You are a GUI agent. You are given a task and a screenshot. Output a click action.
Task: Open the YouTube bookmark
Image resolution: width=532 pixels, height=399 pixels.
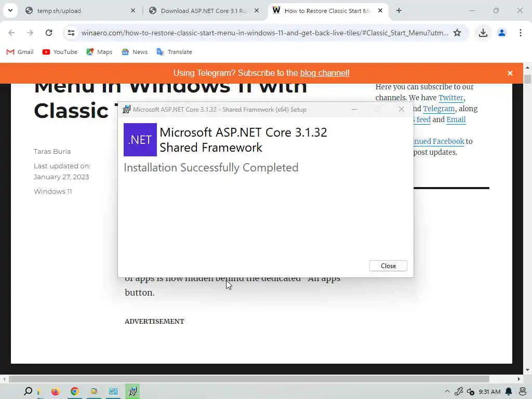pos(60,52)
